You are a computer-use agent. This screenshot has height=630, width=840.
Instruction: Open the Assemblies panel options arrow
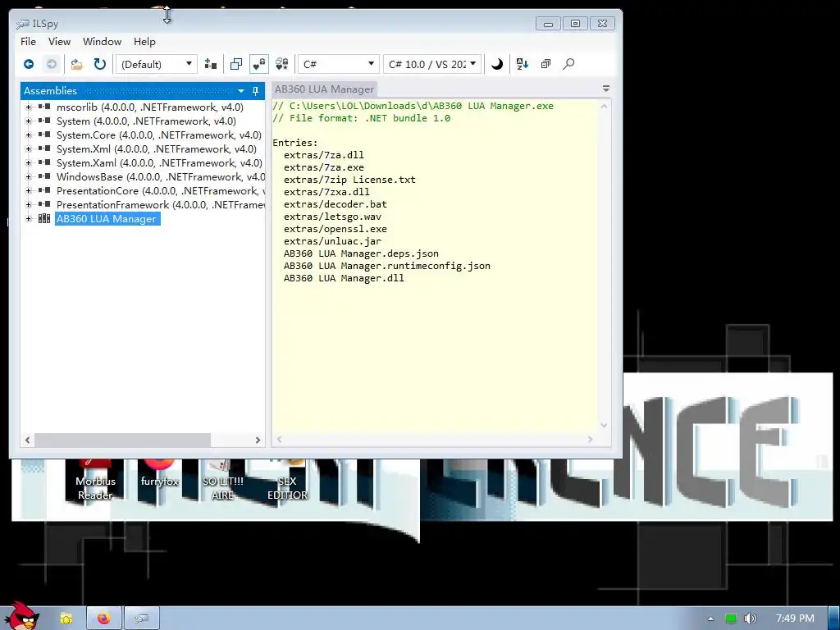(241, 91)
